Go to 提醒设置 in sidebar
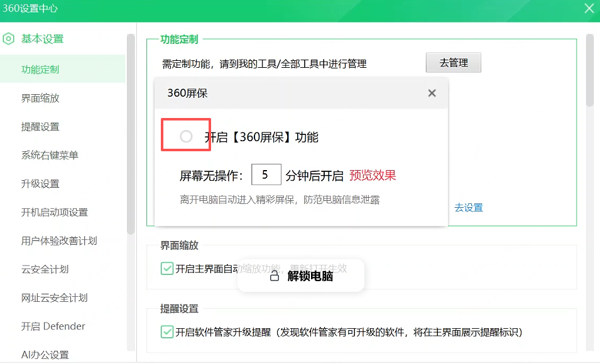600x364 pixels. coord(40,127)
